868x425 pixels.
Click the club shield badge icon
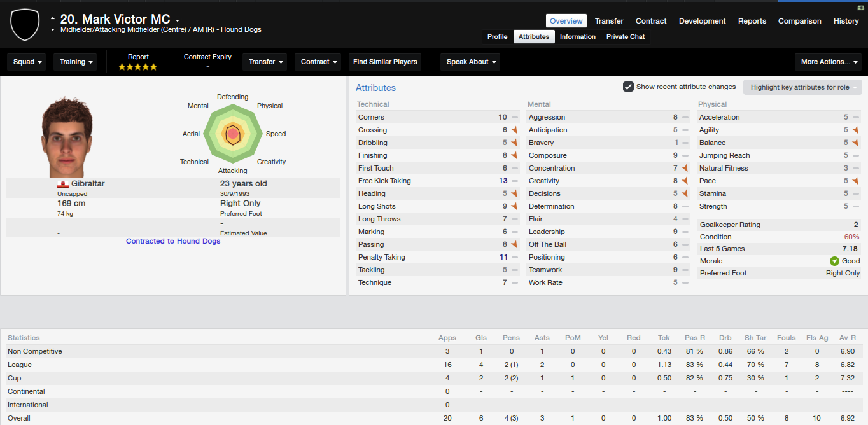[x=24, y=24]
